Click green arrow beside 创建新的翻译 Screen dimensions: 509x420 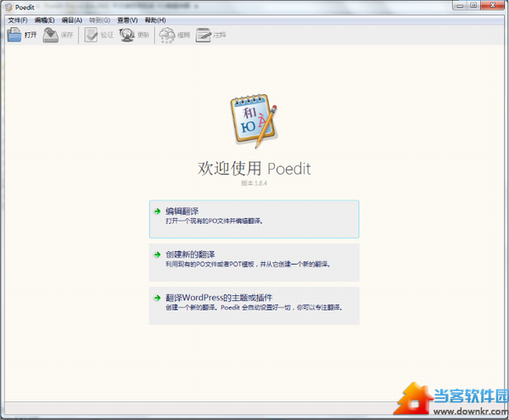[x=158, y=255]
